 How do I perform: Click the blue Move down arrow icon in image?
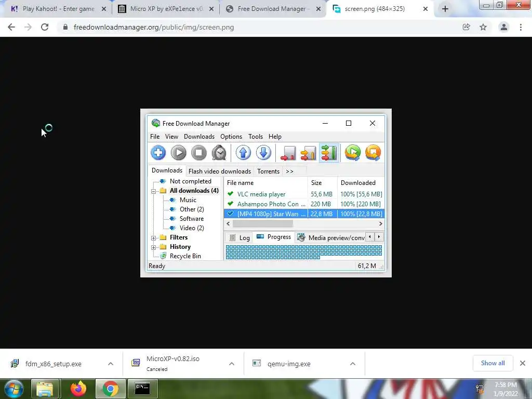[x=263, y=152]
